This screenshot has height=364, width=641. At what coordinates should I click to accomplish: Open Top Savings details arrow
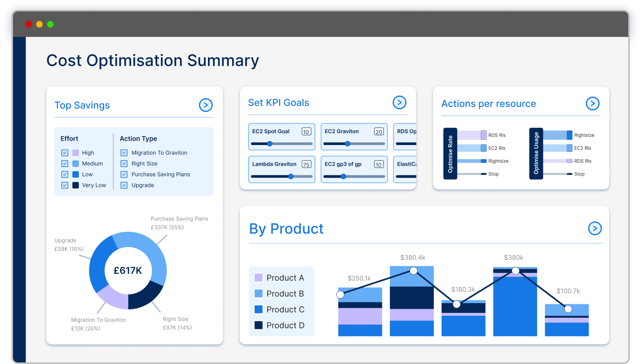[205, 105]
